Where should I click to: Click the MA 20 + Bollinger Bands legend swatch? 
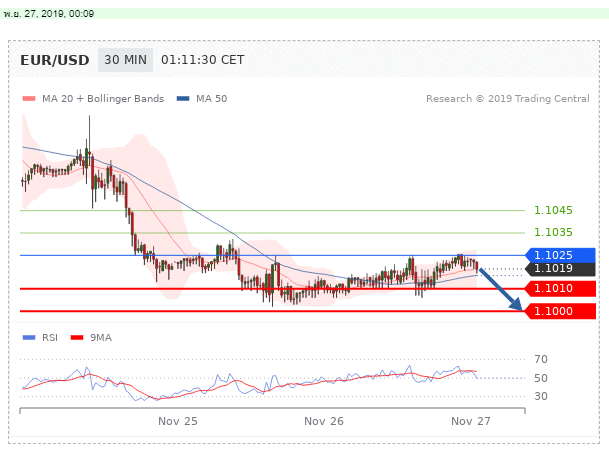point(29,99)
